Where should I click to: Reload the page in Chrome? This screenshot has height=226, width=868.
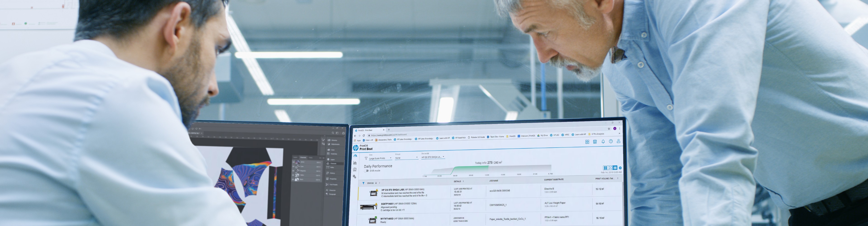(x=364, y=136)
